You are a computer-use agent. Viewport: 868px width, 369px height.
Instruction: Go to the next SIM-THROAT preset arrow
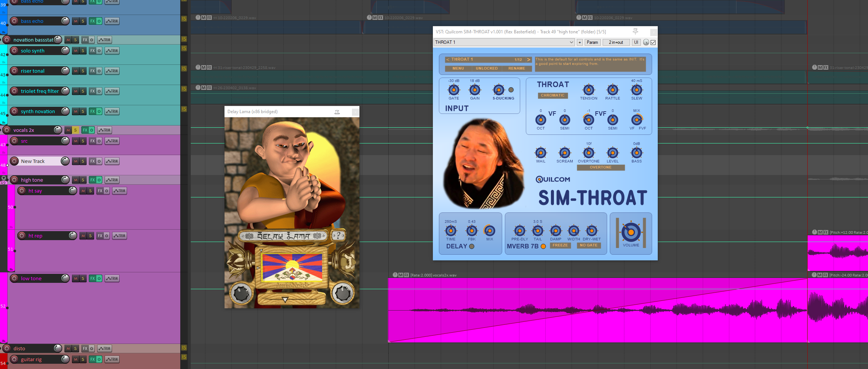pos(528,60)
